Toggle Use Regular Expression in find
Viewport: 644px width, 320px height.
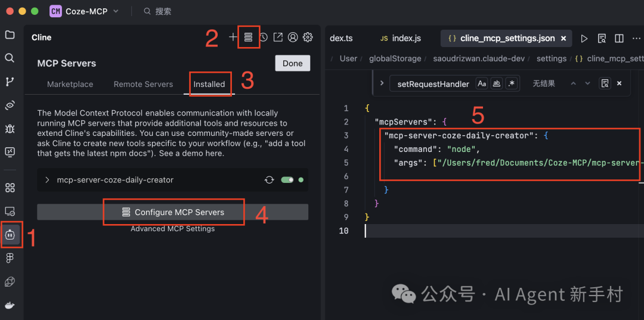tap(512, 83)
